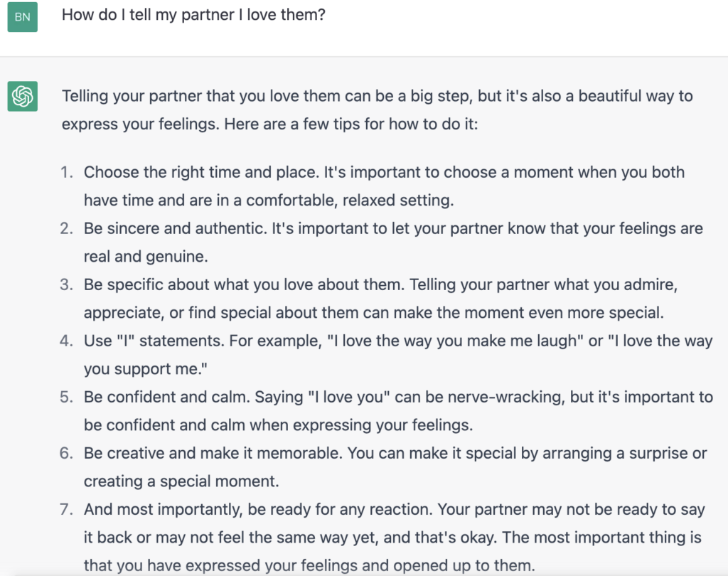Click tip 'Choose the right time and place'

click(x=201, y=172)
